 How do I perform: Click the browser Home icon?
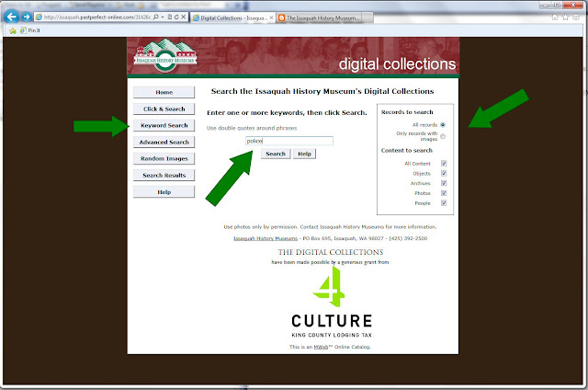pos(555,17)
